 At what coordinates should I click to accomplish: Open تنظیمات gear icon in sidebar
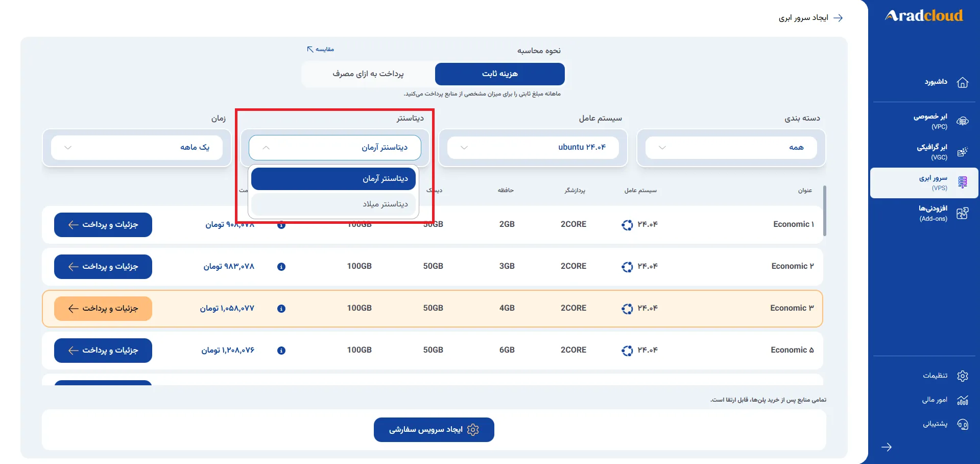(963, 376)
